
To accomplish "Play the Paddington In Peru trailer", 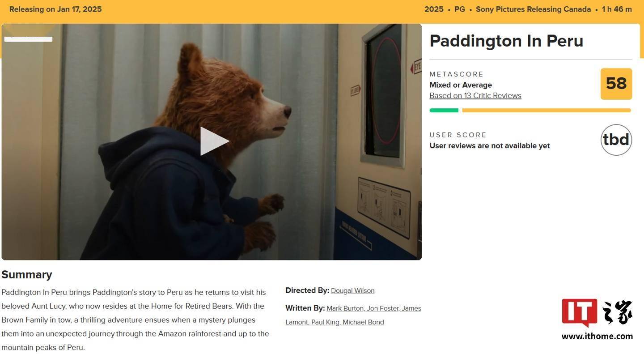I will (215, 141).
